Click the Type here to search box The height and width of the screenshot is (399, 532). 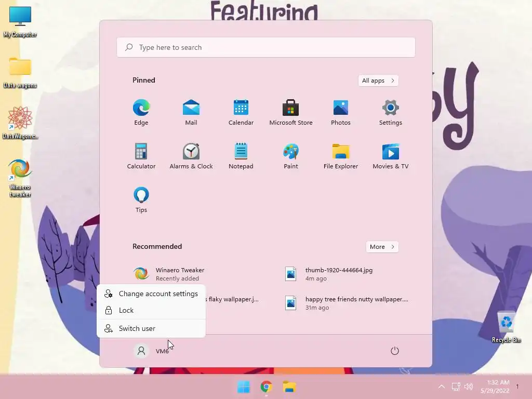[x=266, y=47]
